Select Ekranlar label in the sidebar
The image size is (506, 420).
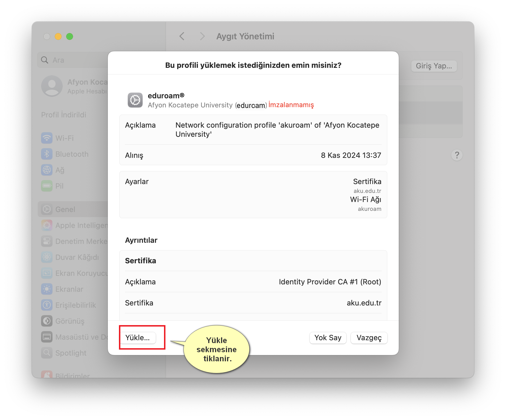[x=69, y=289]
